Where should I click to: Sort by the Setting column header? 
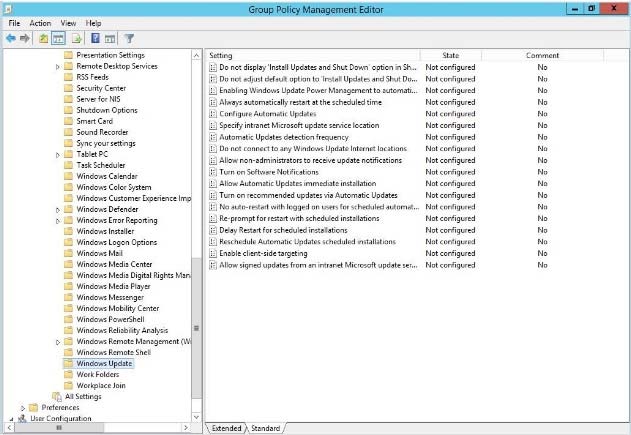click(313, 56)
